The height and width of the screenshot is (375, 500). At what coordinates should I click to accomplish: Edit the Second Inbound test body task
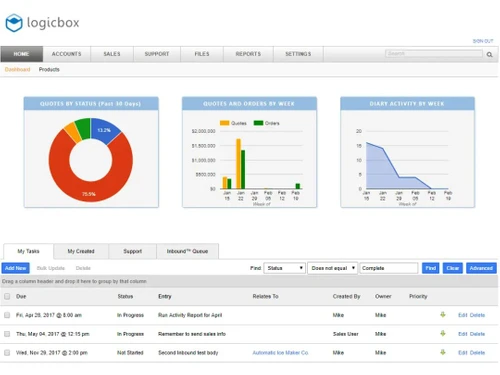pyautogui.click(x=463, y=353)
